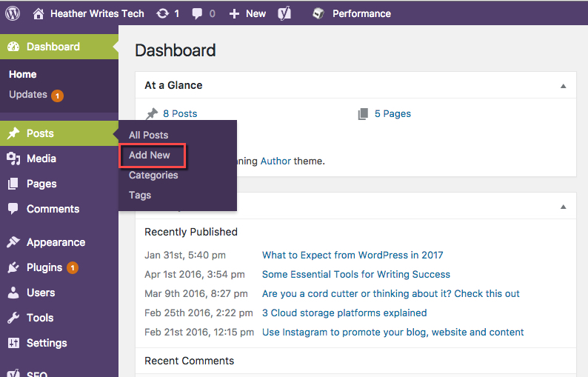This screenshot has width=588, height=377.
Task: Click the home icon beside site name
Action: coord(39,14)
